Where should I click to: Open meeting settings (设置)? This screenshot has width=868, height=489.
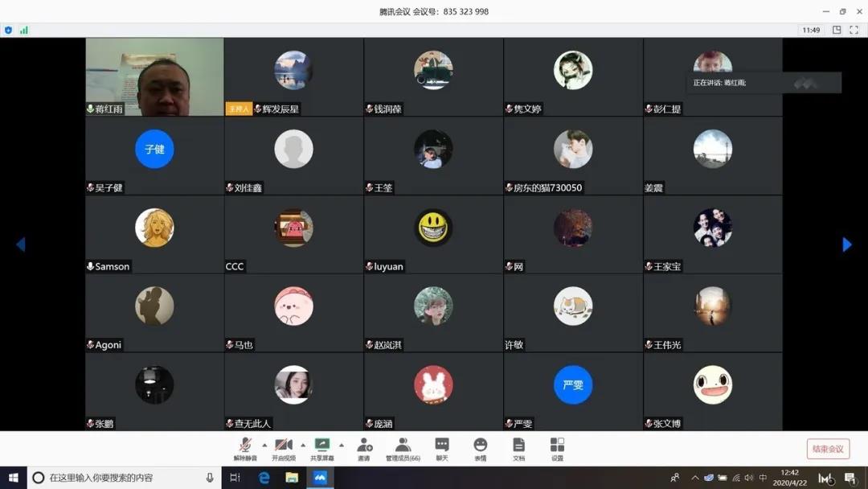tap(557, 448)
